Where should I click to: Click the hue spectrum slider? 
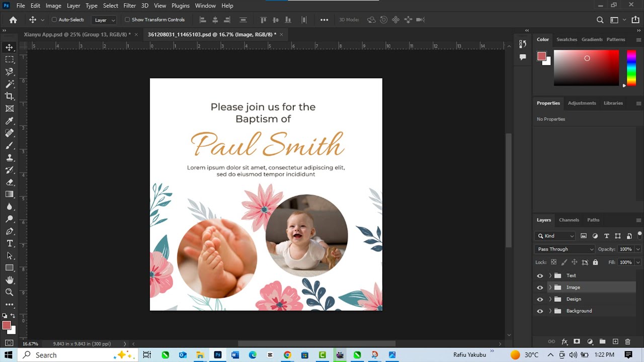point(631,68)
